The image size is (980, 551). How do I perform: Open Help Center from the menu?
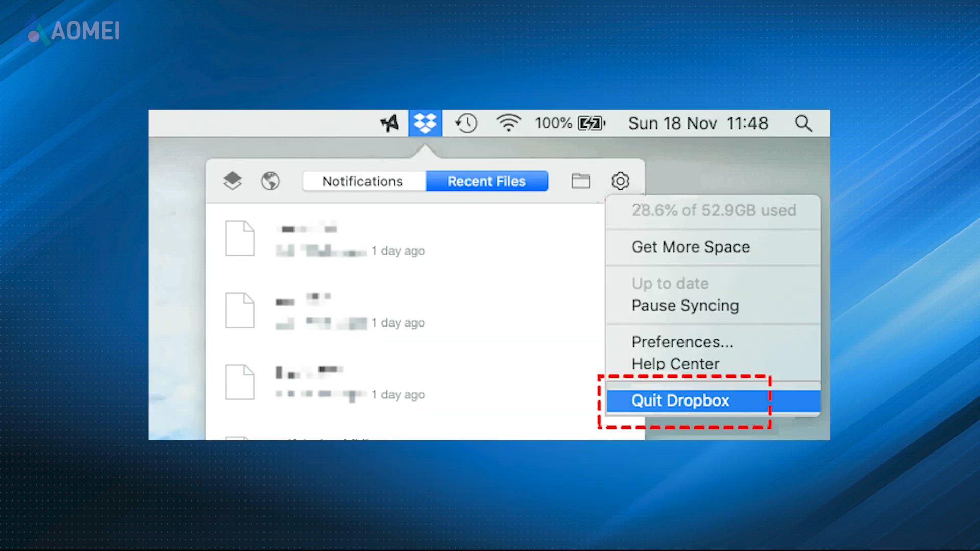[713, 364]
